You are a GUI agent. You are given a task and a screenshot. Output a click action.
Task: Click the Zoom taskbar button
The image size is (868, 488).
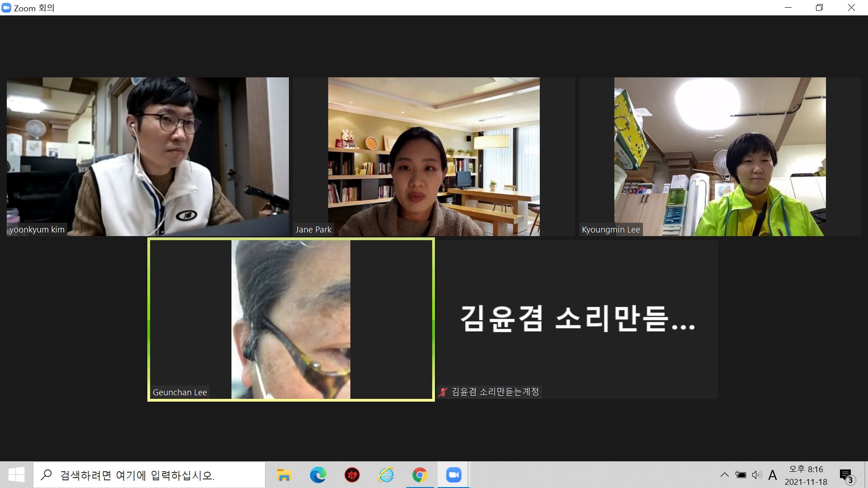pos(453,475)
